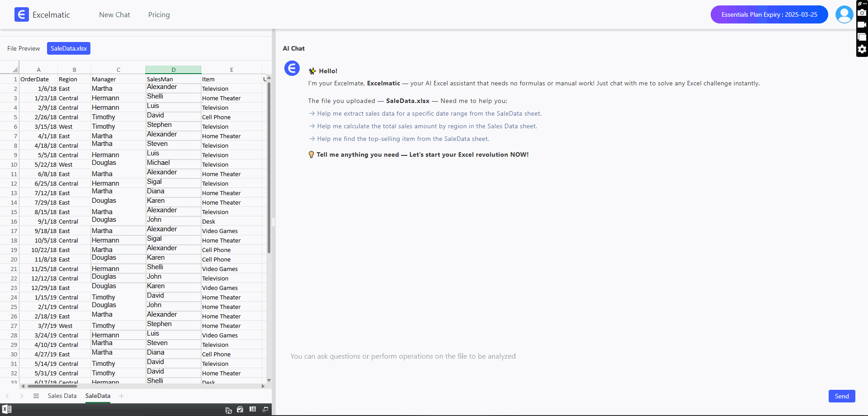Open the user profile avatar

pyautogui.click(x=844, y=14)
